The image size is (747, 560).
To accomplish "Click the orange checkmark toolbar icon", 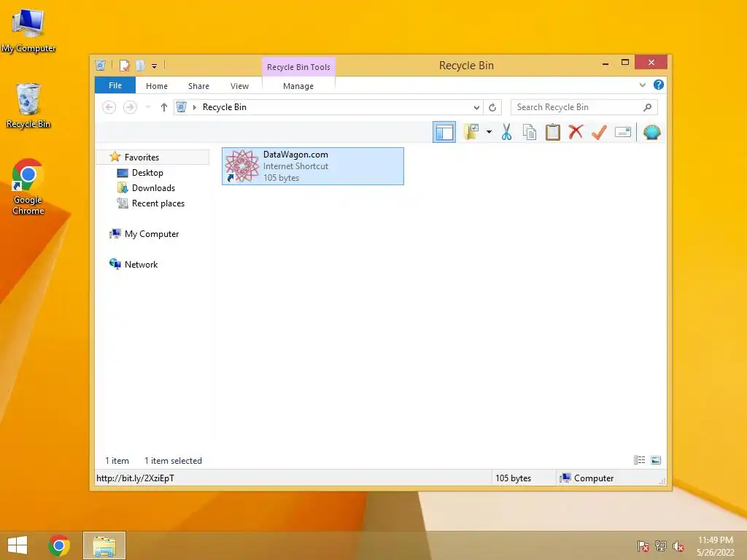I will pos(599,132).
